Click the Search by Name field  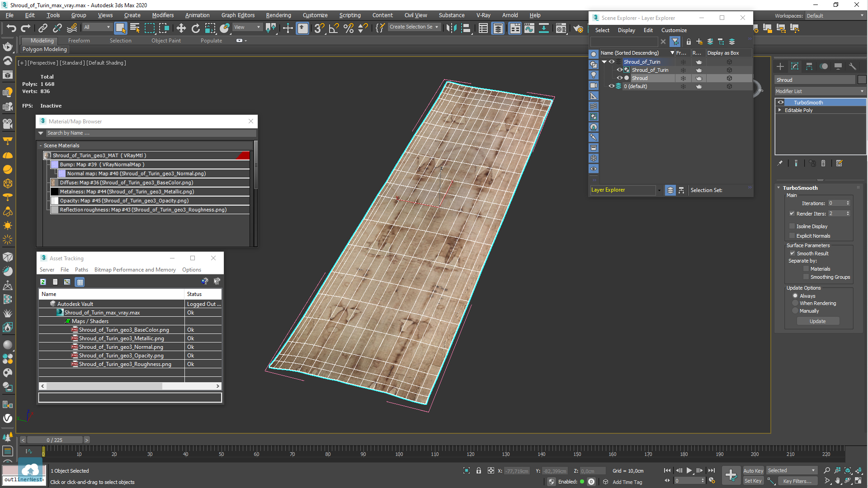[151, 133]
